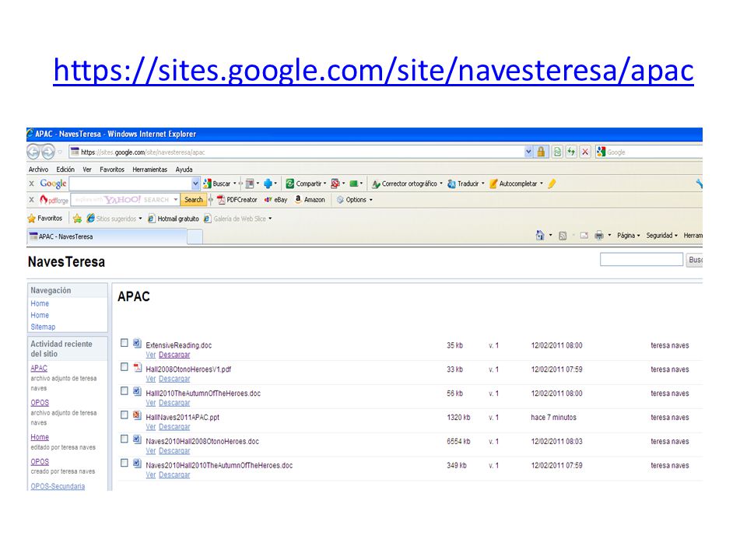Image resolution: width=747 pixels, height=560 pixels.
Task: Click the site search input field
Action: [x=641, y=260]
